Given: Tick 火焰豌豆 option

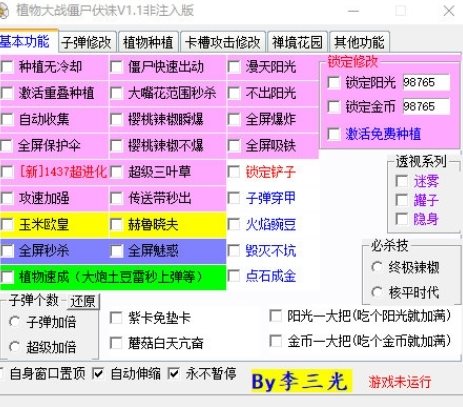Looking at the screenshot, I should coord(234,224).
